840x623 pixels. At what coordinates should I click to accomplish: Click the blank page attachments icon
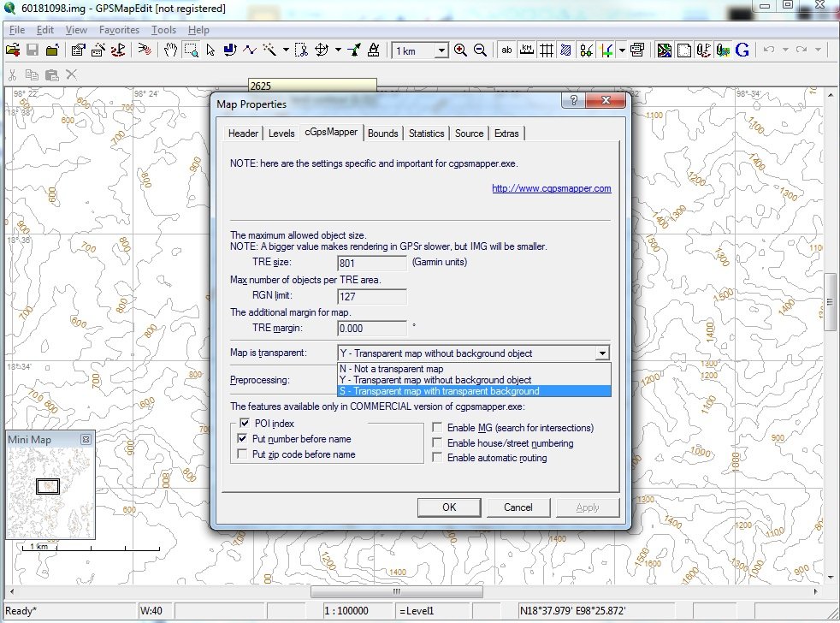point(684,50)
